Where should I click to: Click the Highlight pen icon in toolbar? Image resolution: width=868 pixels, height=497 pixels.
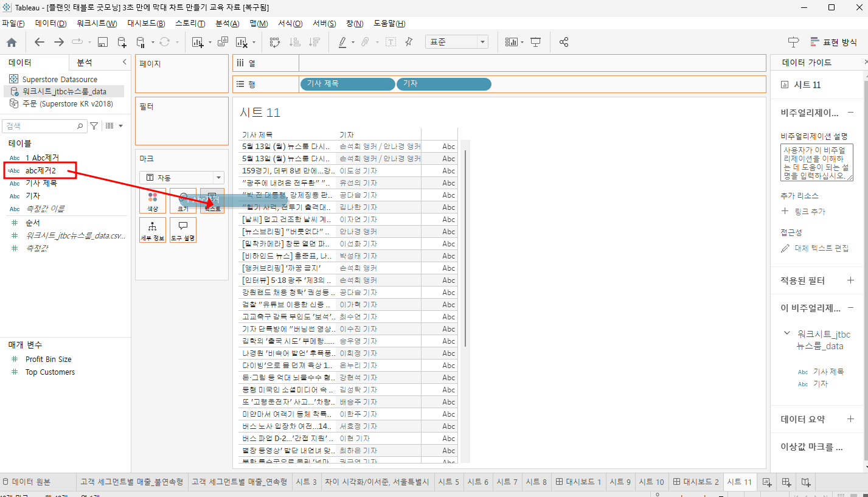(342, 42)
